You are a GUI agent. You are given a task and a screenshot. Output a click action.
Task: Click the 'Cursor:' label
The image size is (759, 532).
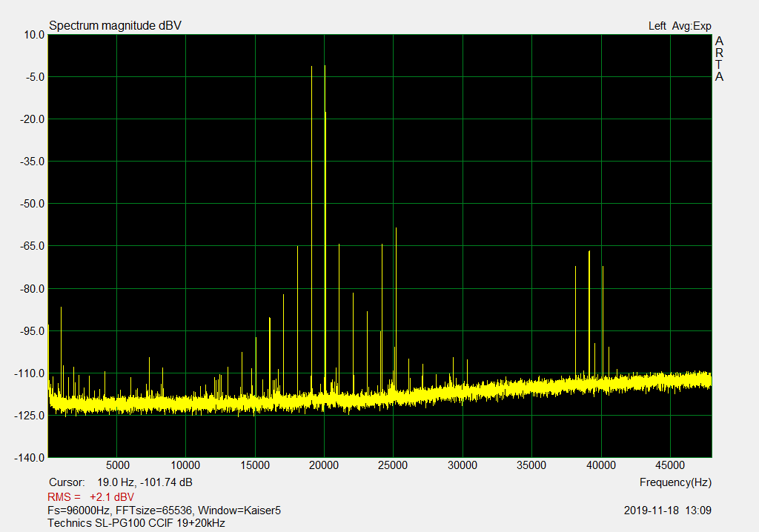(x=67, y=482)
